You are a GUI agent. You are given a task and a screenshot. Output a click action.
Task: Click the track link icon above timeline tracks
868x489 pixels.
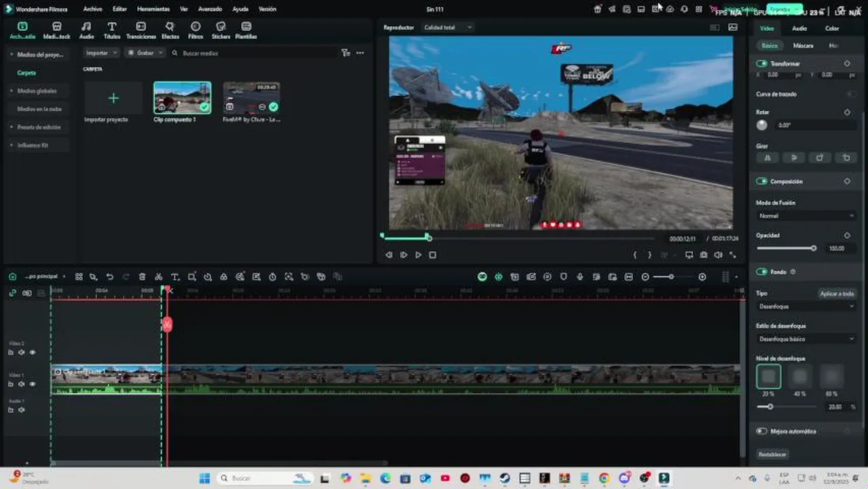pyautogui.click(x=12, y=293)
